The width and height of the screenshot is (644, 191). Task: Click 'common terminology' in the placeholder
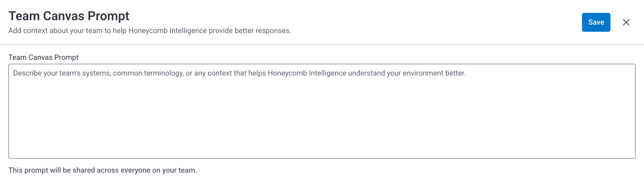(x=148, y=73)
